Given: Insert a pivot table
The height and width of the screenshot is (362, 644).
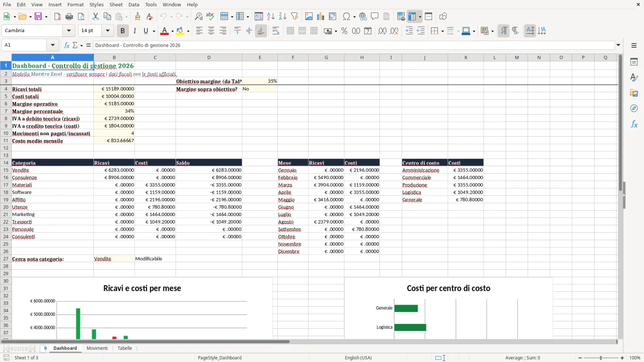Looking at the screenshot, I should [333, 17].
